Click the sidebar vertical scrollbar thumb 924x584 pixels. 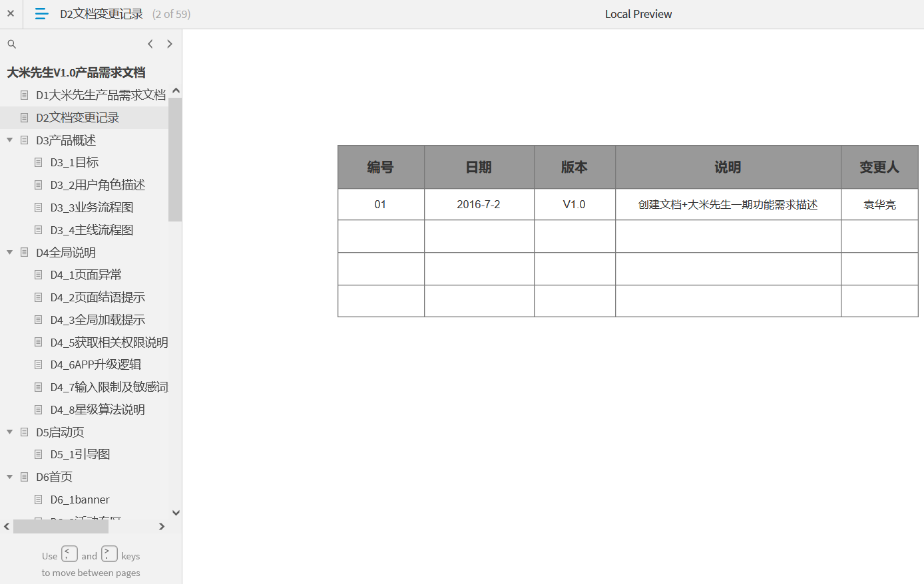coord(175,160)
